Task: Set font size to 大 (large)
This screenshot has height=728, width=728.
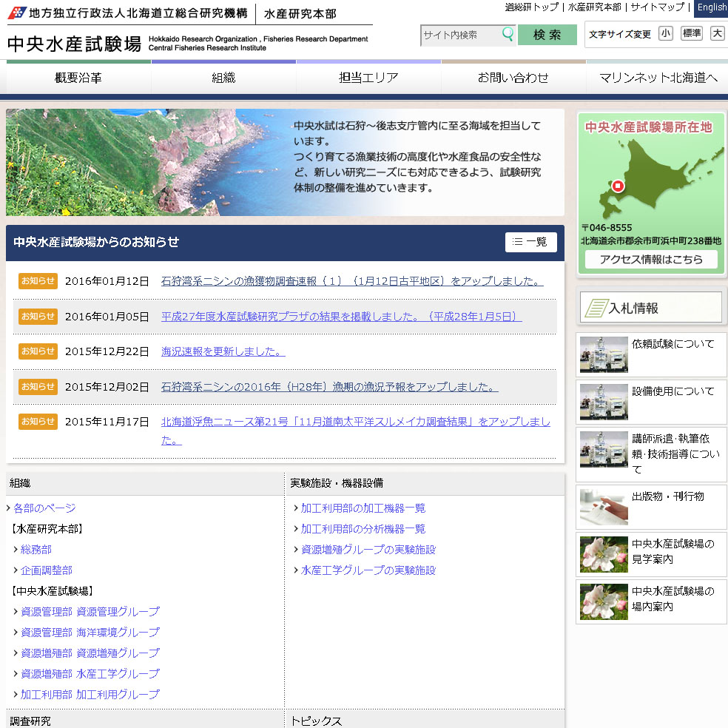Action: coord(717,33)
